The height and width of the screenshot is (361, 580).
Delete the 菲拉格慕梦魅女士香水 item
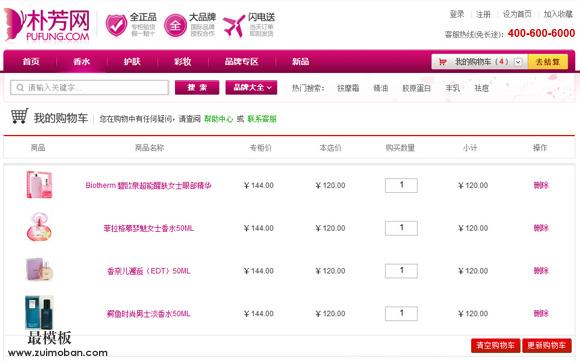pos(541,228)
